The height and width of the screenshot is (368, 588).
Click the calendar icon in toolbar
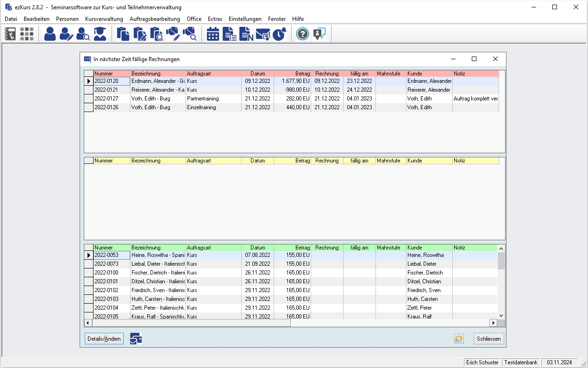point(213,34)
